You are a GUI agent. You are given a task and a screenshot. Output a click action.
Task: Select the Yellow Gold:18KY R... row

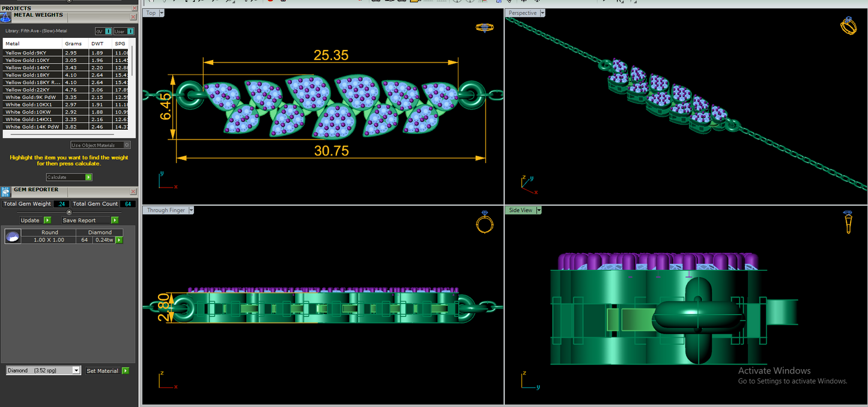coord(67,82)
